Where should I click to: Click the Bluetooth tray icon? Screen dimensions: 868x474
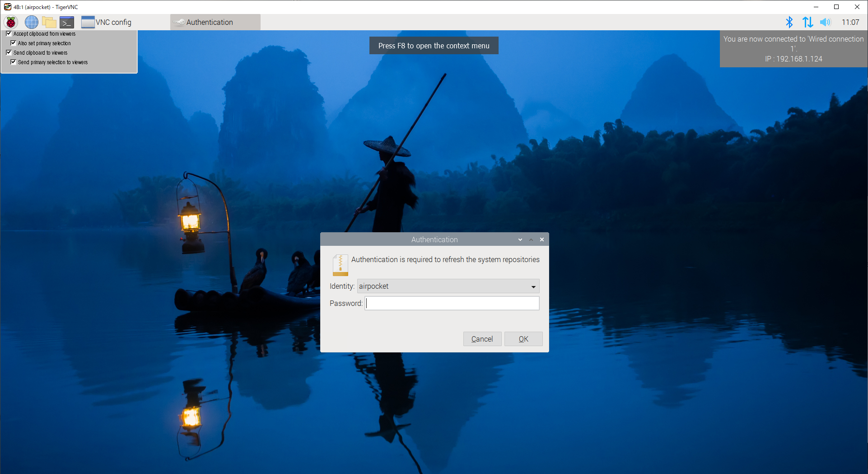coord(789,22)
